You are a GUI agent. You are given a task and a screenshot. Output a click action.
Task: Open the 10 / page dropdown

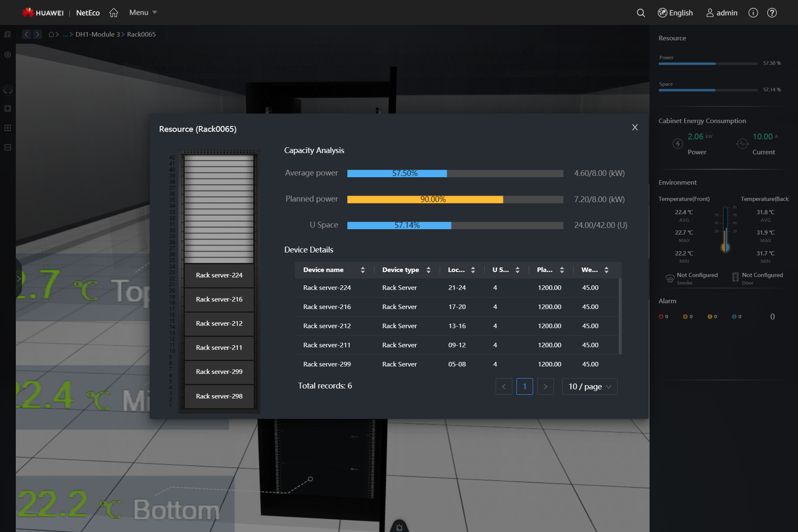[x=589, y=386]
